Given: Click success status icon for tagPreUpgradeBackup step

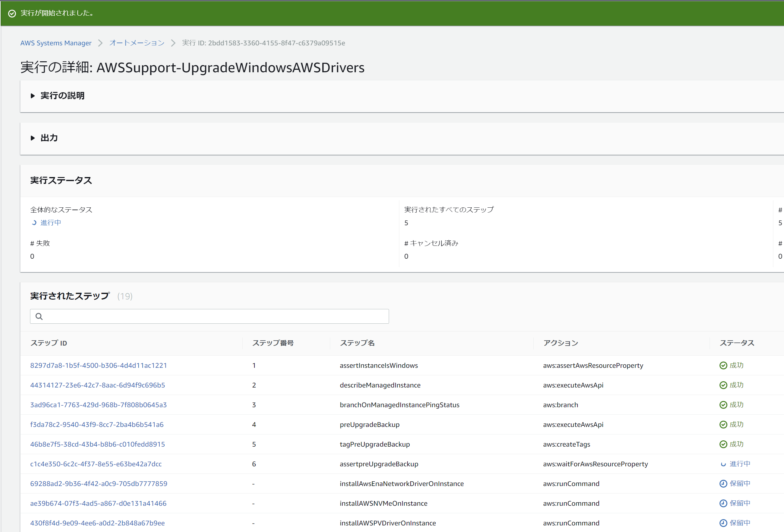Looking at the screenshot, I should (723, 444).
